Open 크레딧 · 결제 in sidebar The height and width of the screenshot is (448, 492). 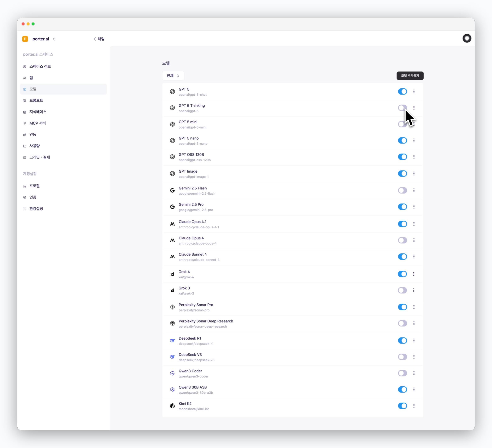63,157
